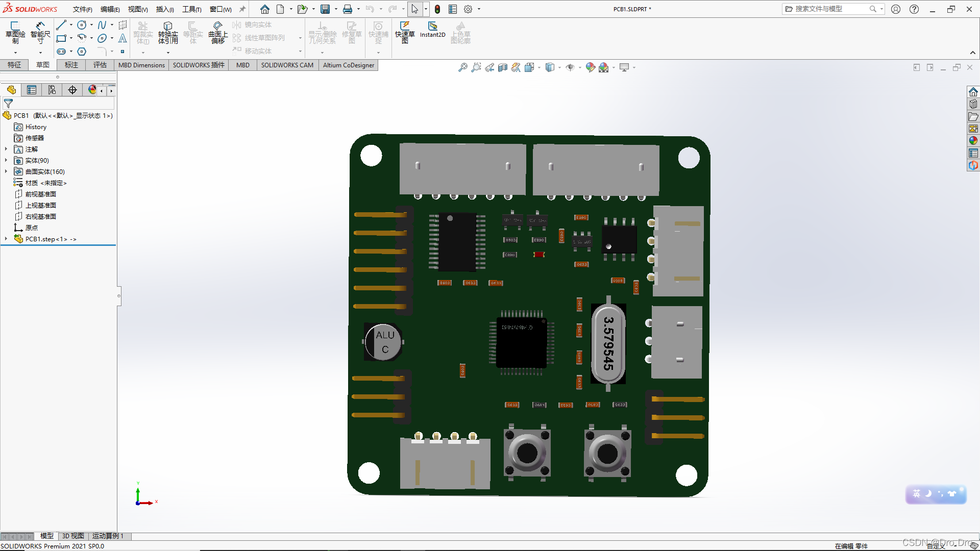Open the Line tool dropdown arrow
This screenshot has height=551, width=980.
[71, 25]
